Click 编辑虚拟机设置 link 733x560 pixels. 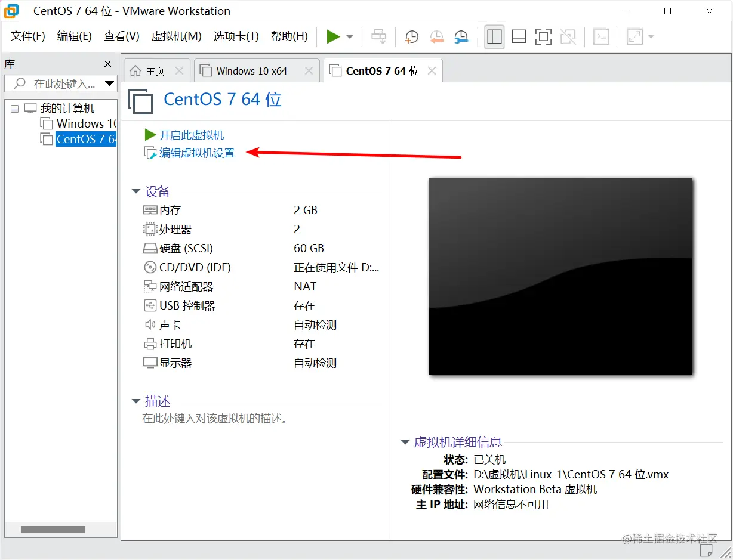pyautogui.click(x=197, y=153)
